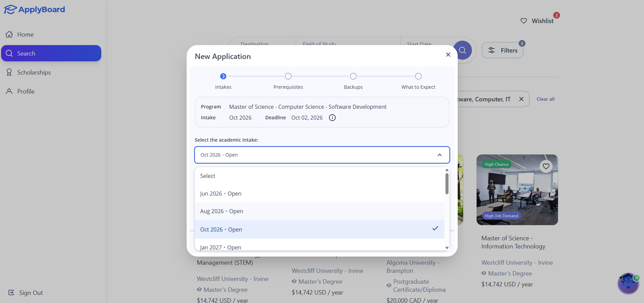Screen dimensions: 644x303
Task: Click Postgraduate Certificate/Diploma label
Action: click(419, 286)
